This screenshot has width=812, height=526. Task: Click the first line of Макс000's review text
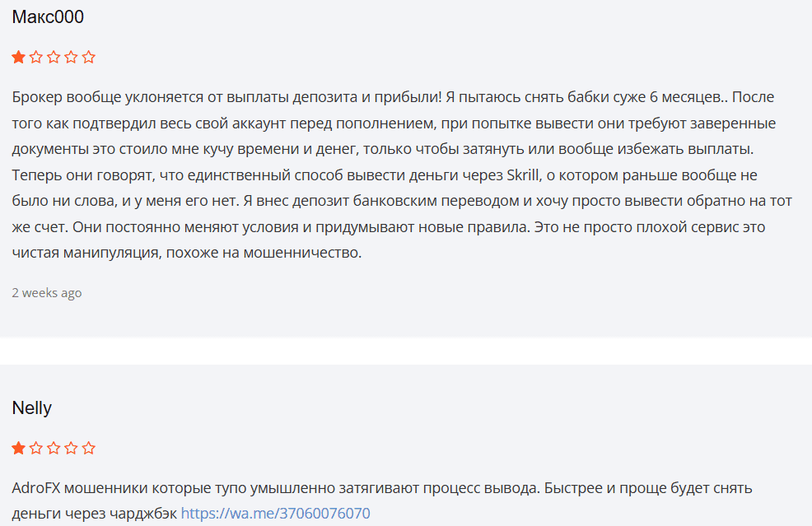[x=394, y=97]
